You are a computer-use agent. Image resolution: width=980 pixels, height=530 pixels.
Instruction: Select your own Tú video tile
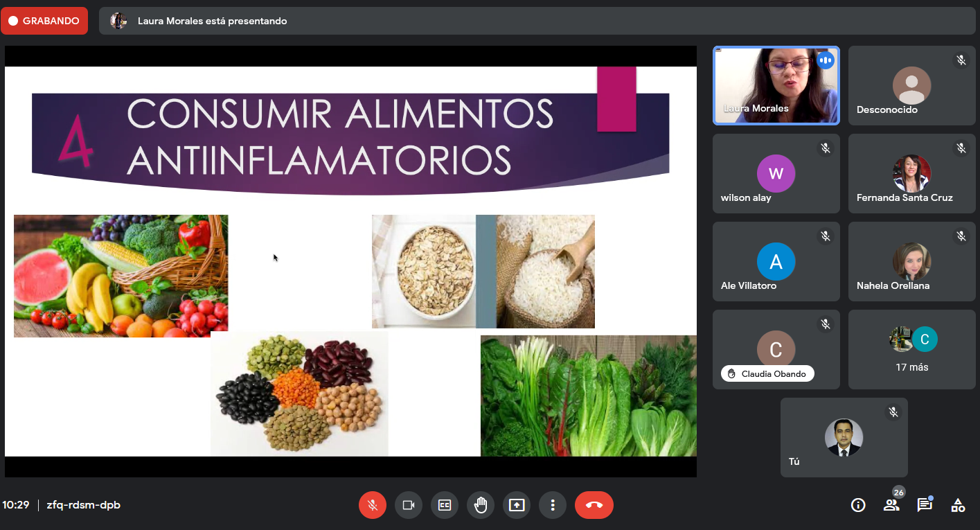[844, 437]
